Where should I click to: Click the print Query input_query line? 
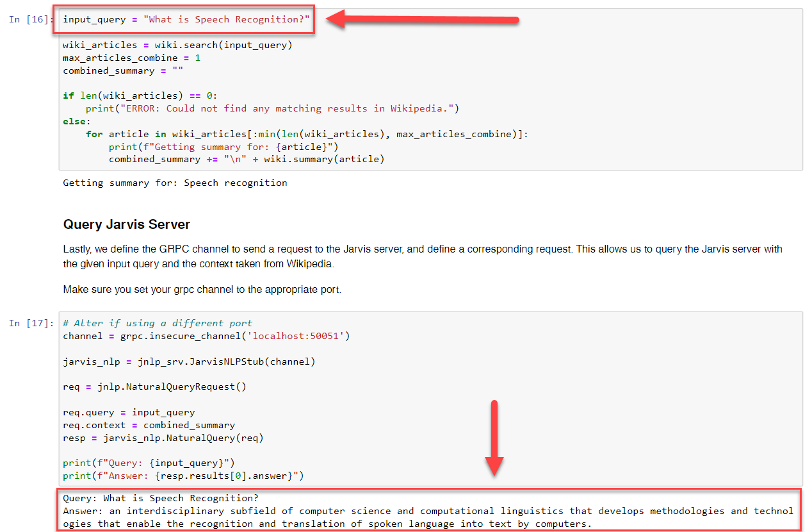(x=149, y=463)
